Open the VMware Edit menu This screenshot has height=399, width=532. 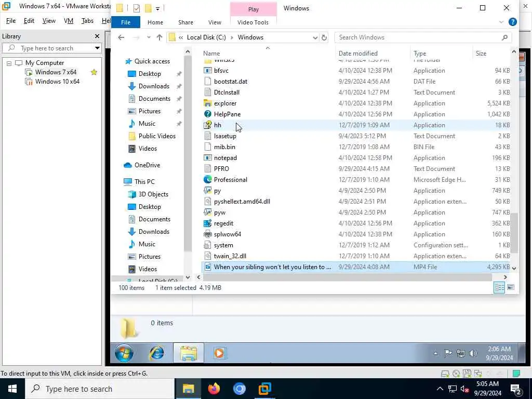click(x=29, y=21)
